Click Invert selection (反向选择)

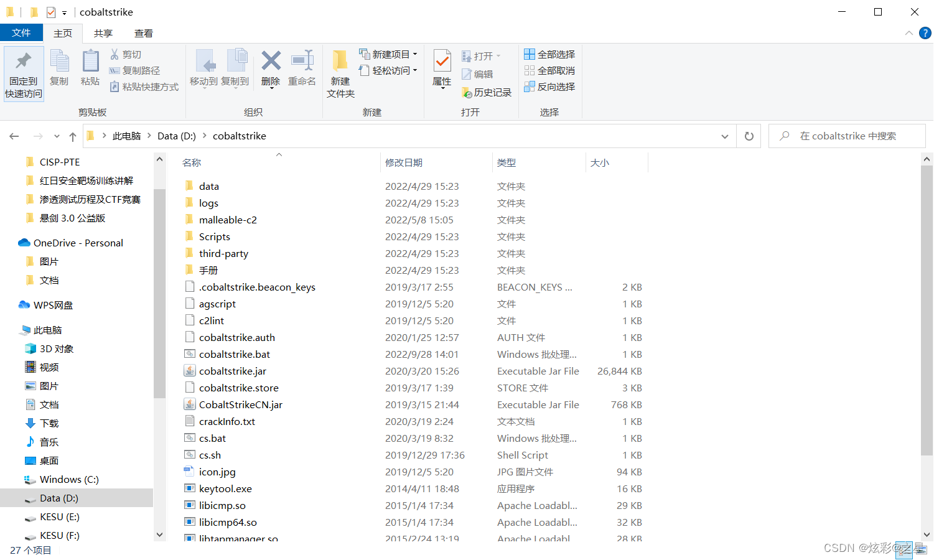click(549, 87)
